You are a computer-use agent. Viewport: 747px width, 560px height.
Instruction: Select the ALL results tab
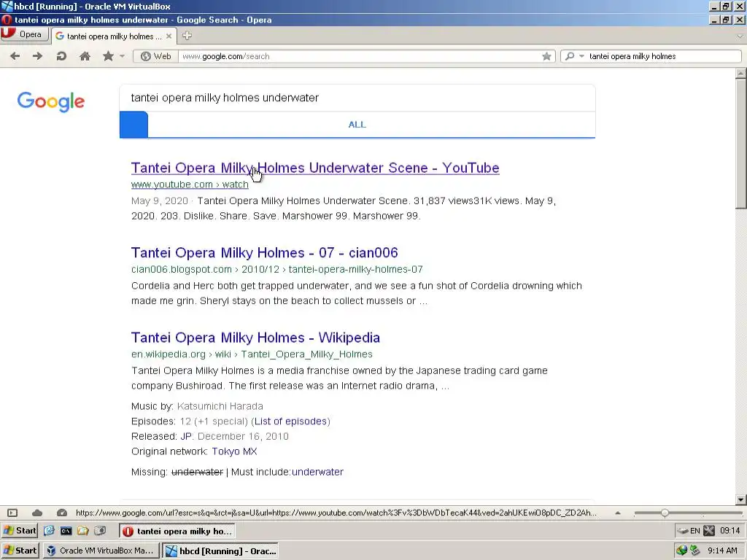tap(357, 124)
